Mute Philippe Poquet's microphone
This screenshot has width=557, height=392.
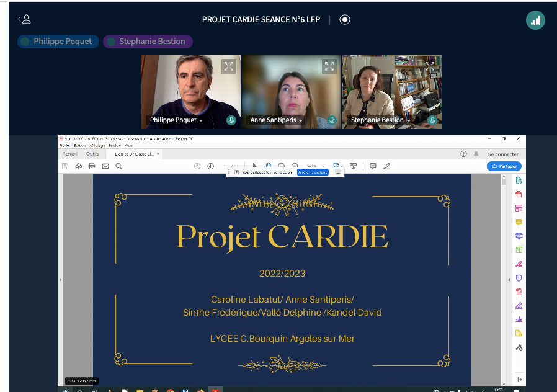(x=231, y=120)
